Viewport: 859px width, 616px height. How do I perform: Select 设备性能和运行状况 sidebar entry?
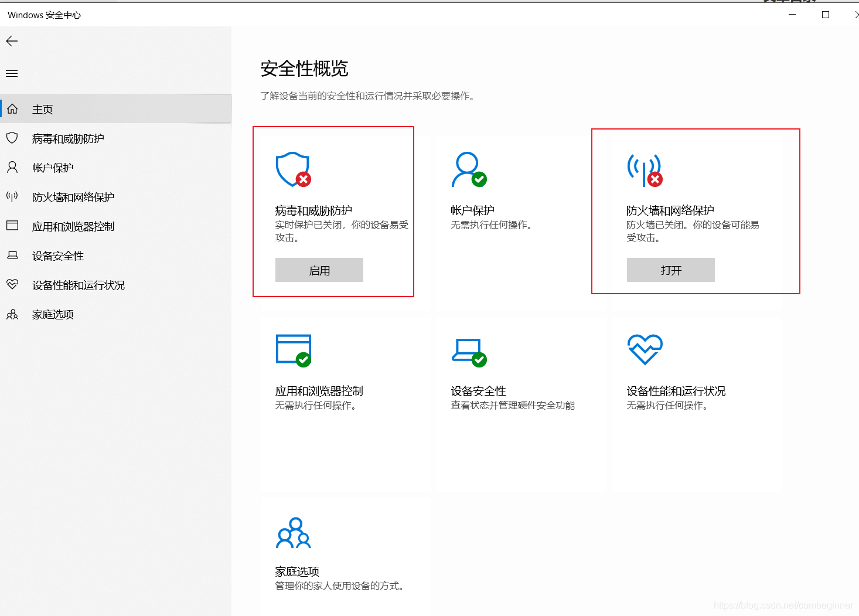click(79, 285)
